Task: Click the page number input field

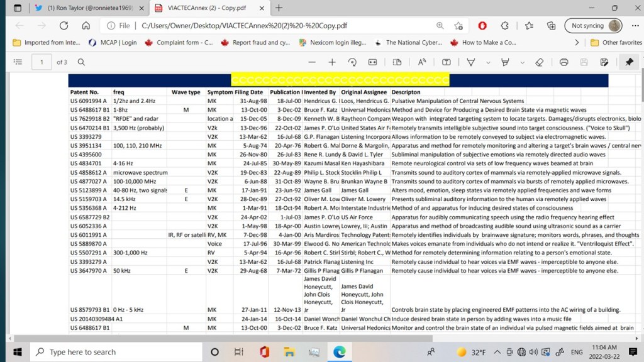Action: (42, 62)
